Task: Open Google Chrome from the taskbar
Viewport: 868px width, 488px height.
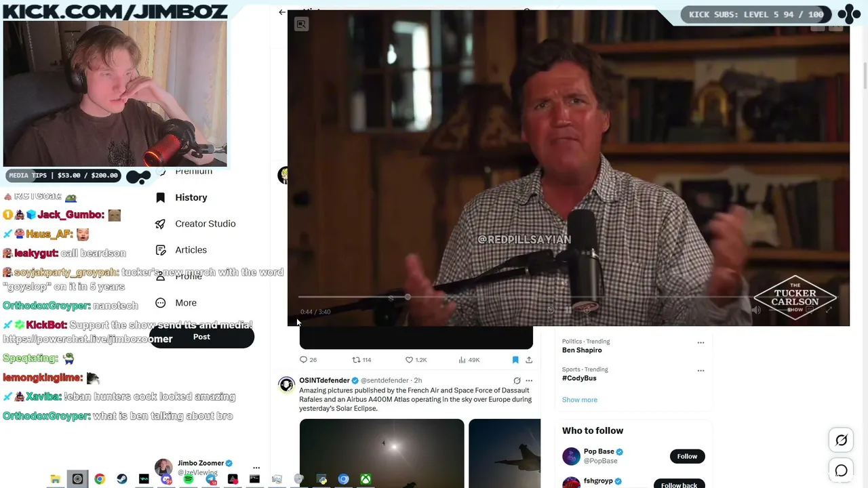Action: click(x=100, y=479)
